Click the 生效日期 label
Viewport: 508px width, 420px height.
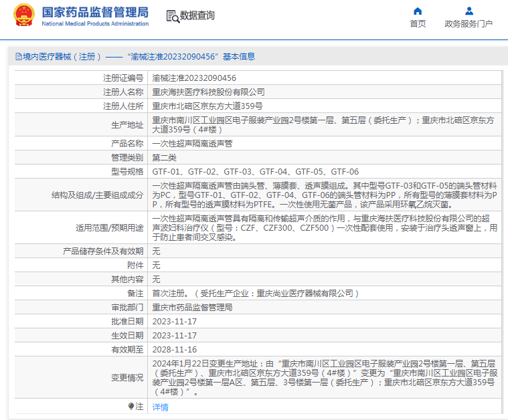[127, 335]
